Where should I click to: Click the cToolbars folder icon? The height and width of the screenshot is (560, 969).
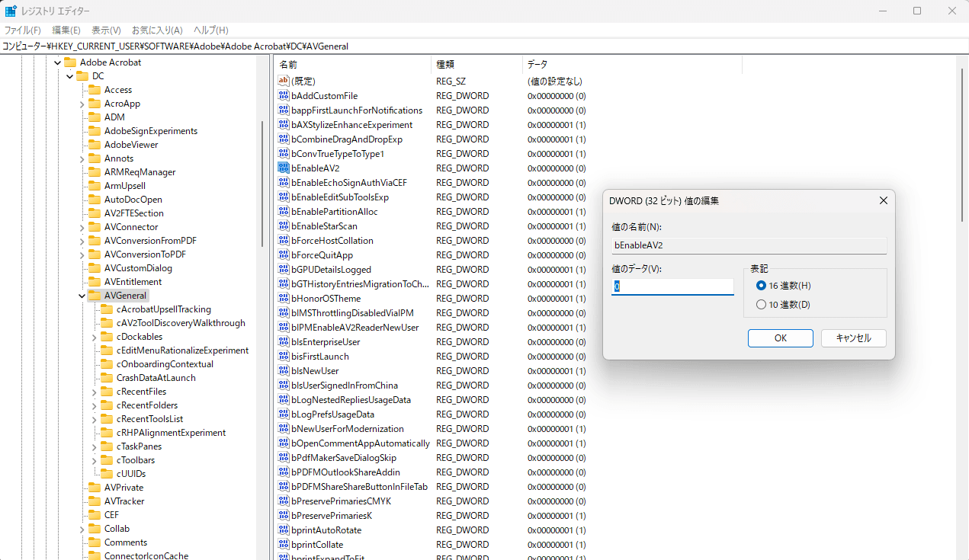pyautogui.click(x=107, y=460)
